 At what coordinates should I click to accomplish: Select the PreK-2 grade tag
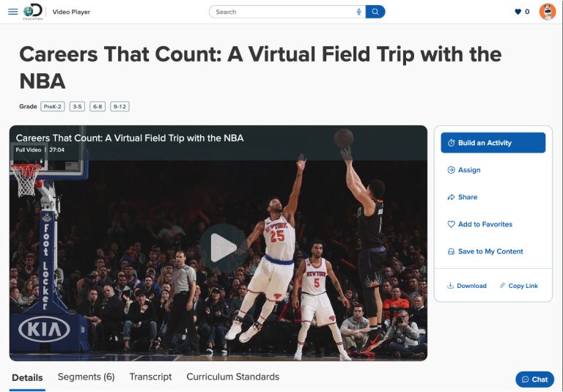point(53,107)
